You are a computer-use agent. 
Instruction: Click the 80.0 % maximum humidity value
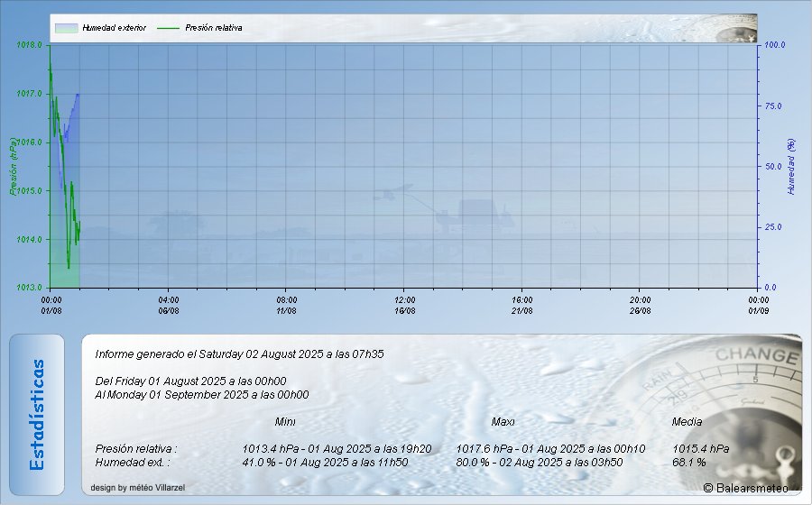540,462
